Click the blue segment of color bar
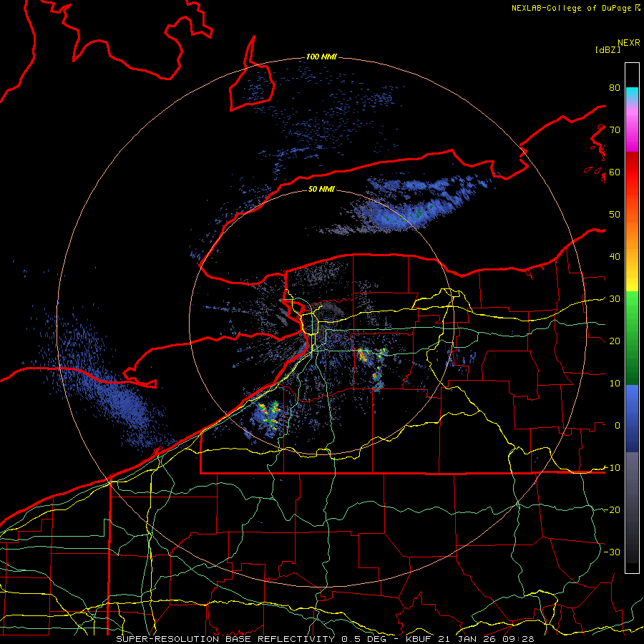Image resolution: width=644 pixels, height=644 pixels. pos(632,418)
